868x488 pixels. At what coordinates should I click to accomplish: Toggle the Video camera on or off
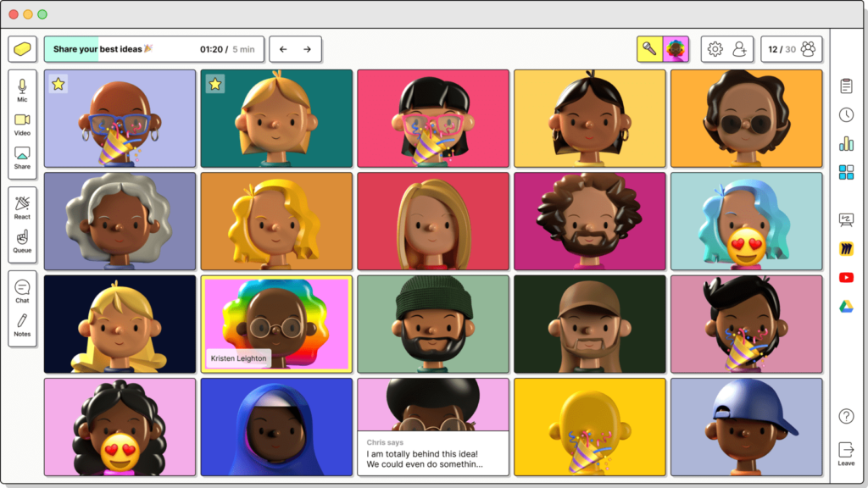tap(22, 124)
